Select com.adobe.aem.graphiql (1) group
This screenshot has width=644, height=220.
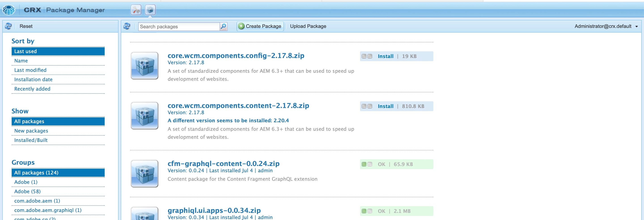tap(58, 210)
